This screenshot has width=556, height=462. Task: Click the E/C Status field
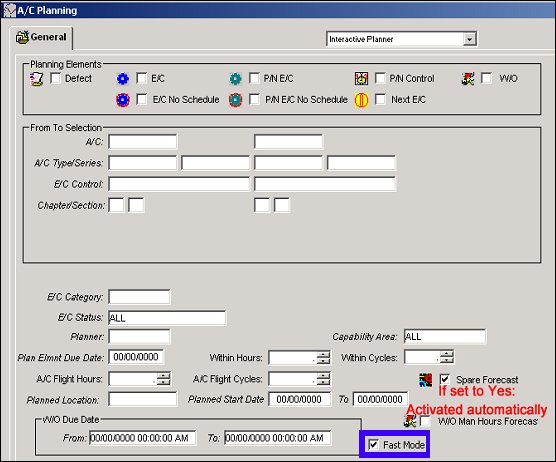(x=167, y=318)
